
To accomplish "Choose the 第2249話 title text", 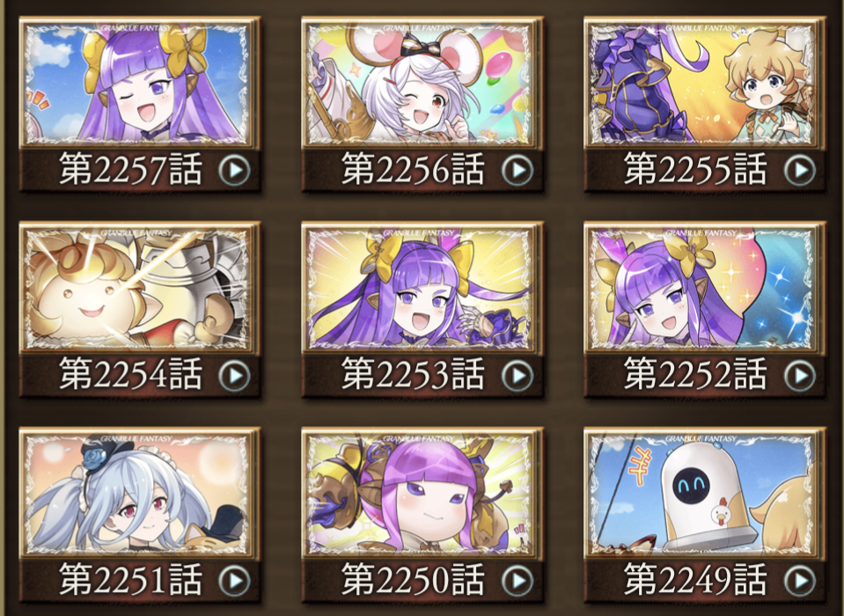I will [x=695, y=579].
